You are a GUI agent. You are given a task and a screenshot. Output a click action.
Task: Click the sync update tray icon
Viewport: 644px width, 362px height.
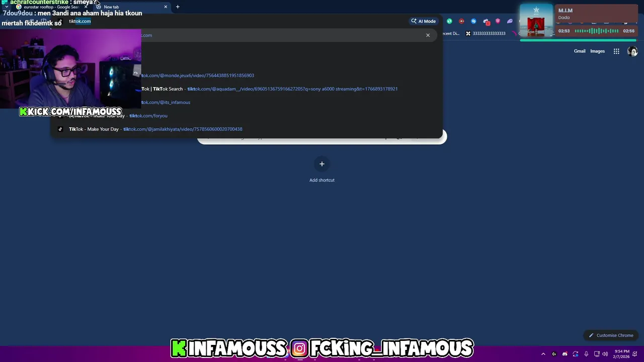click(x=576, y=354)
